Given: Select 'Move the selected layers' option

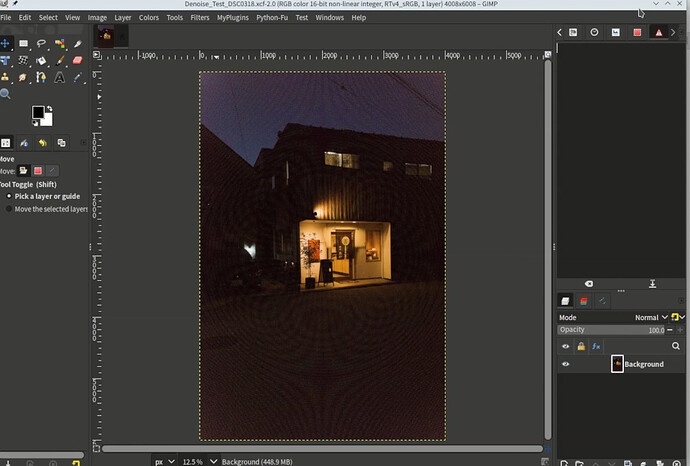Looking at the screenshot, I should [47, 209].
